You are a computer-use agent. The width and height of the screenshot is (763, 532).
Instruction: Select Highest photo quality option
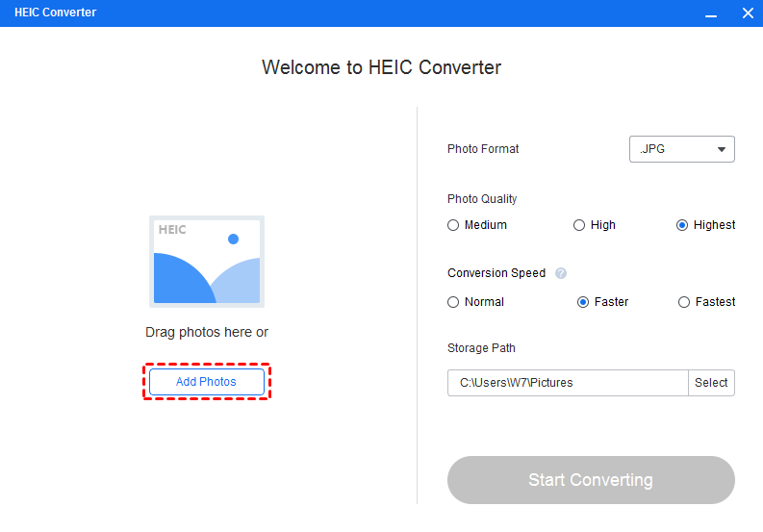pyautogui.click(x=682, y=225)
